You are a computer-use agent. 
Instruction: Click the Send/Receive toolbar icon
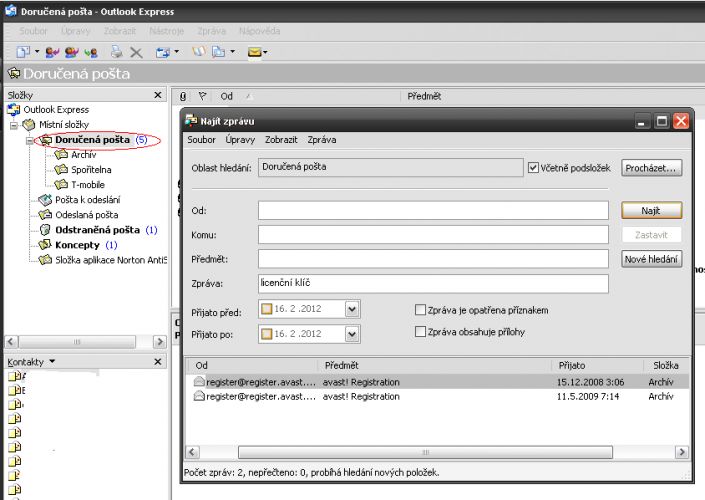[163, 52]
